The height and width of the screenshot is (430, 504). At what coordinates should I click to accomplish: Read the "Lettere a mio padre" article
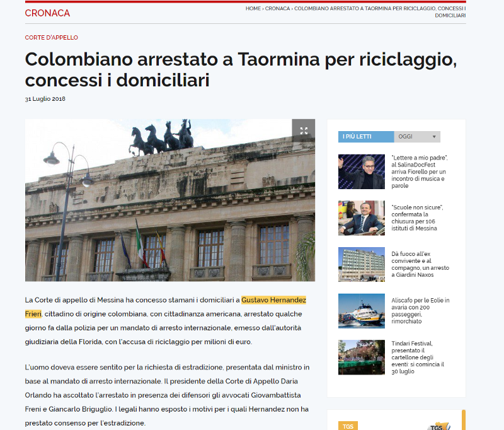click(x=420, y=171)
